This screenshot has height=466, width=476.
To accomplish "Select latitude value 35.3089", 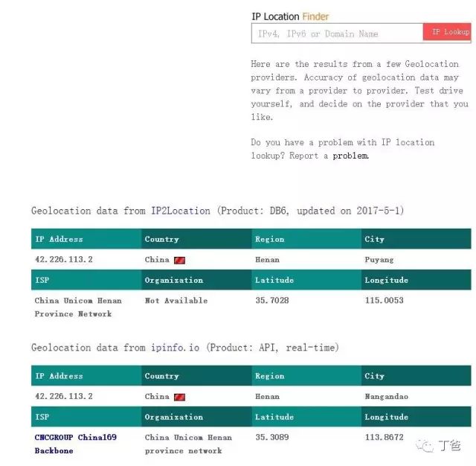I will (272, 437).
